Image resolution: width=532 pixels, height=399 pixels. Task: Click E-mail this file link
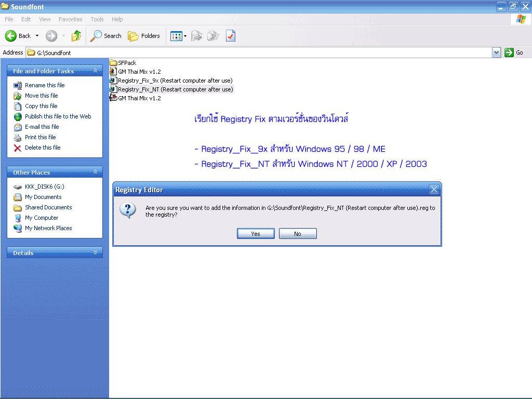(42, 127)
